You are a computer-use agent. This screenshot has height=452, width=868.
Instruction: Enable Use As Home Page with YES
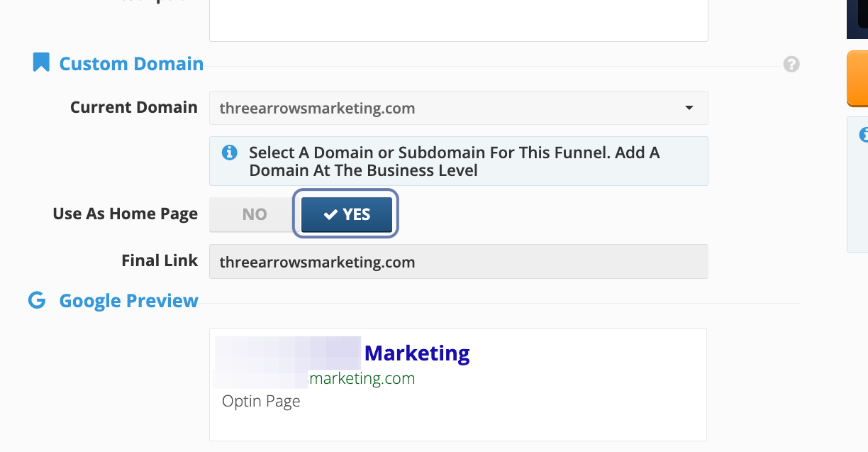(347, 214)
